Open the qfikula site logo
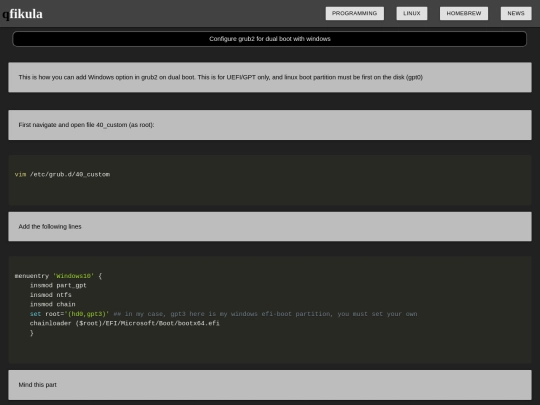Viewport: 540px width, 405px height. (23, 14)
